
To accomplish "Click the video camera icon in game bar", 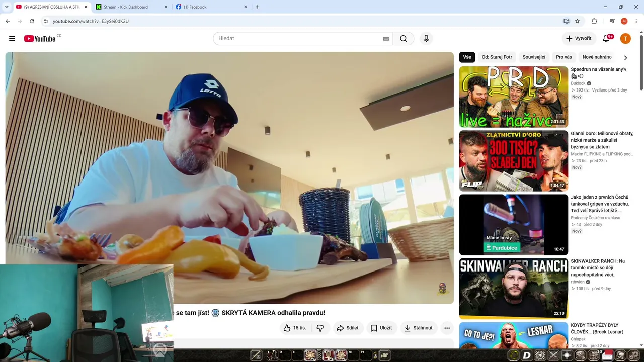I will click(384, 355).
